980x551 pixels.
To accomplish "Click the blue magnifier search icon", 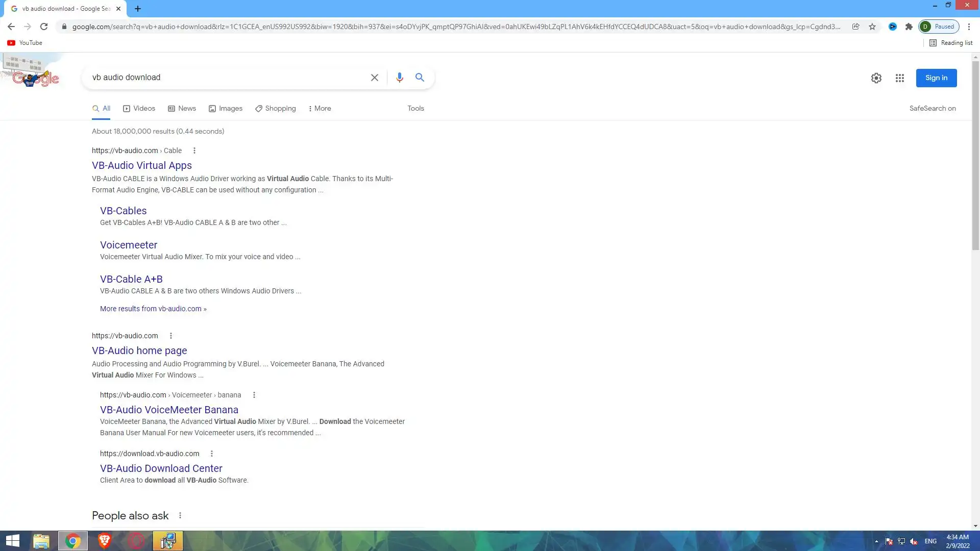I will [x=420, y=78].
